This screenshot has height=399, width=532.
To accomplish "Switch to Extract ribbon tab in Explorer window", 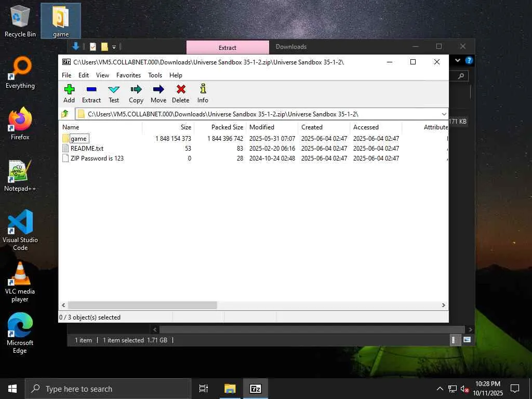I will tap(228, 47).
